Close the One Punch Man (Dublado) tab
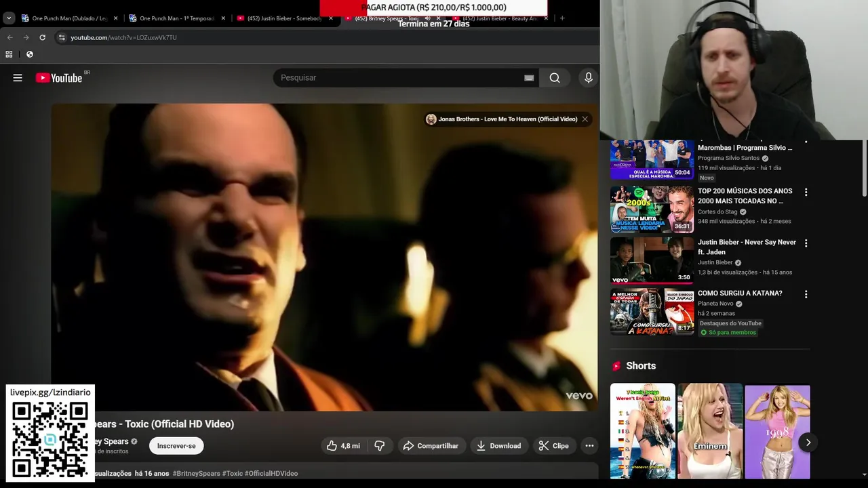Viewport: 868px width, 488px height. click(x=115, y=18)
